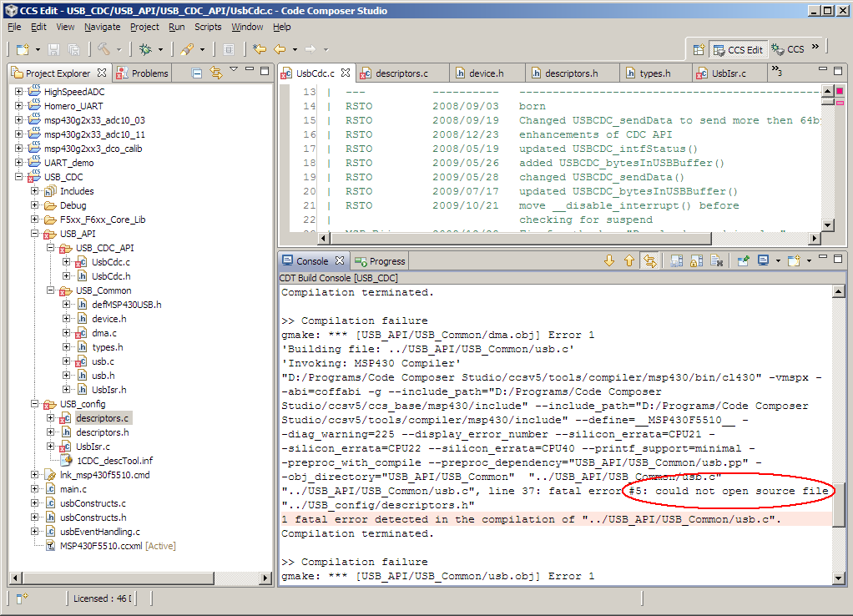Expand the UART_demo project
Viewport: 853px width, 616px height.
[18, 162]
